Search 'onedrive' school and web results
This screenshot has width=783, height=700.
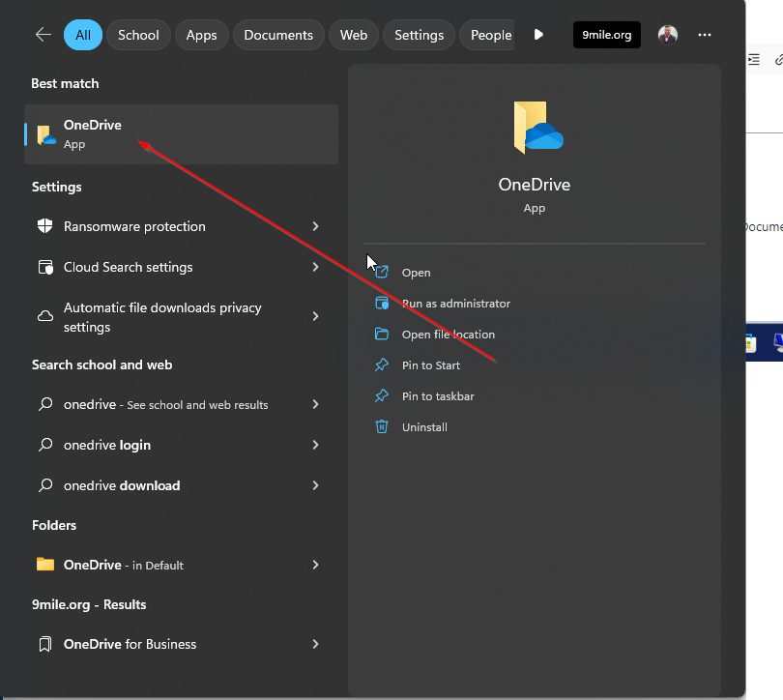182,404
